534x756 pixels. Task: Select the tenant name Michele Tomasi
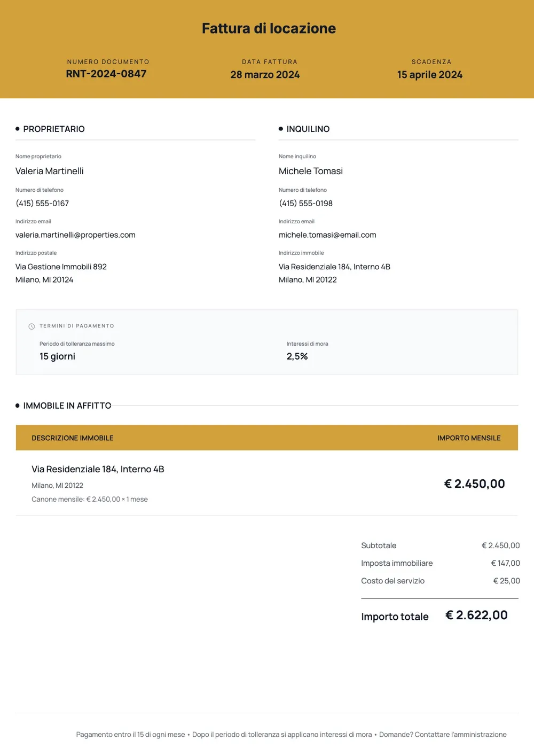point(311,171)
